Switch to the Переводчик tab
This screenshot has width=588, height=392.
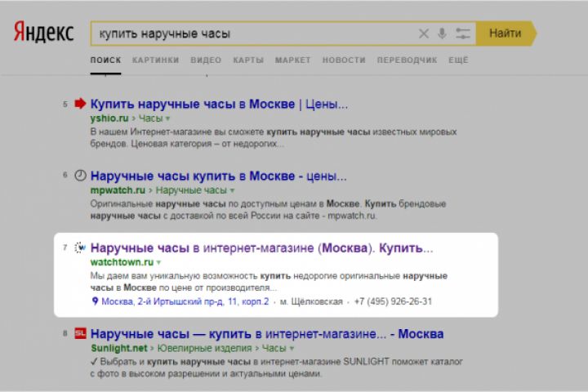(408, 60)
